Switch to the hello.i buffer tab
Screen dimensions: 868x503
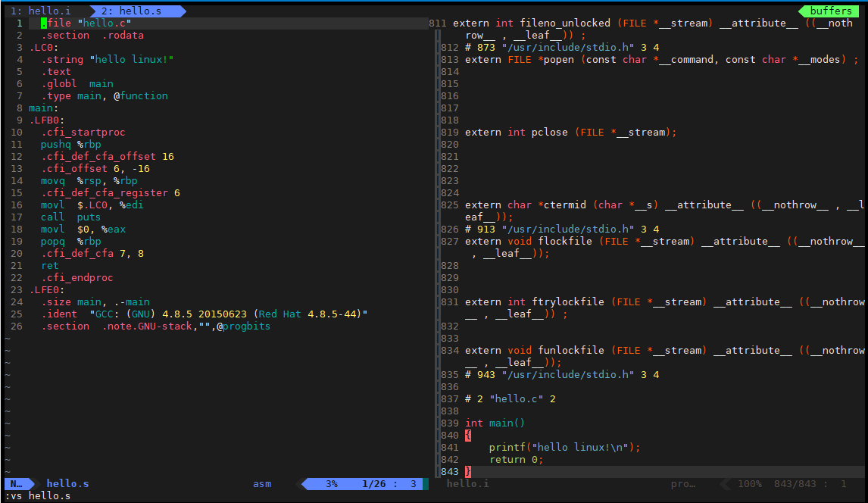tap(40, 11)
